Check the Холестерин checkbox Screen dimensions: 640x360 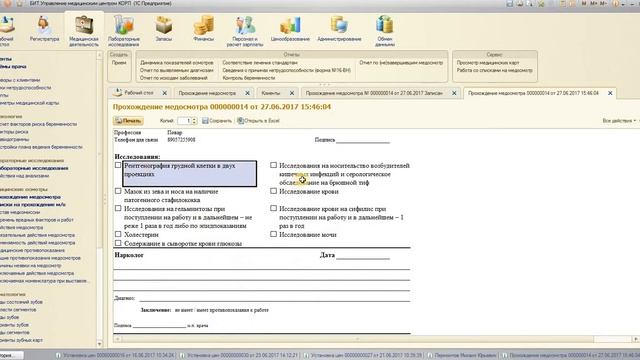point(118,234)
